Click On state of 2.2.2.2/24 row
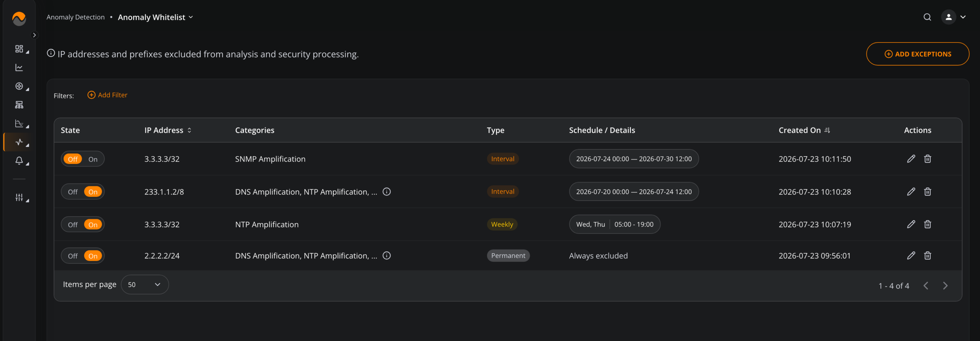Viewport: 980px width, 341px height. click(x=93, y=256)
